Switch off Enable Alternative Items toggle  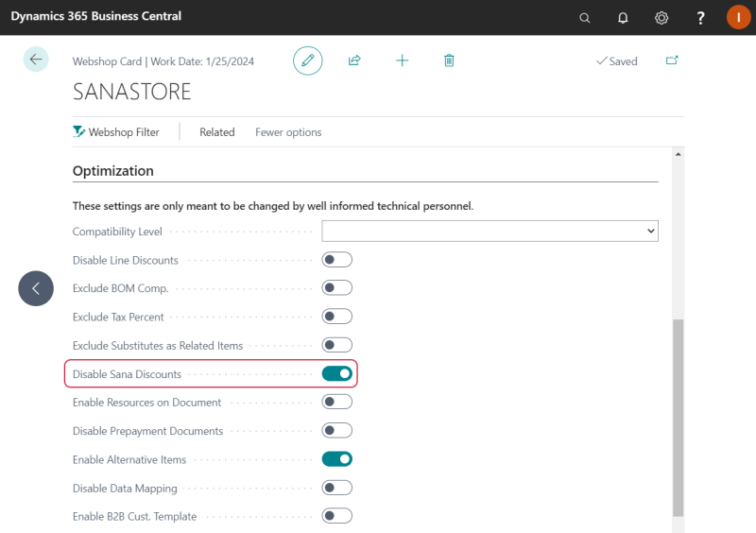pyautogui.click(x=337, y=459)
